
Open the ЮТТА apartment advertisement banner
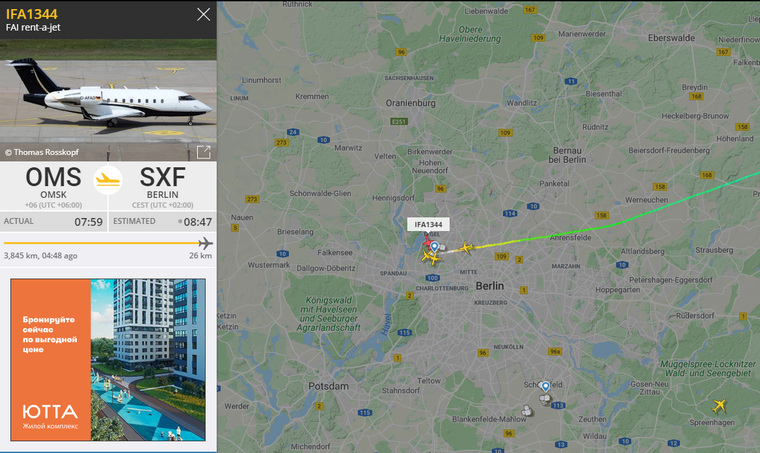pos(108,359)
